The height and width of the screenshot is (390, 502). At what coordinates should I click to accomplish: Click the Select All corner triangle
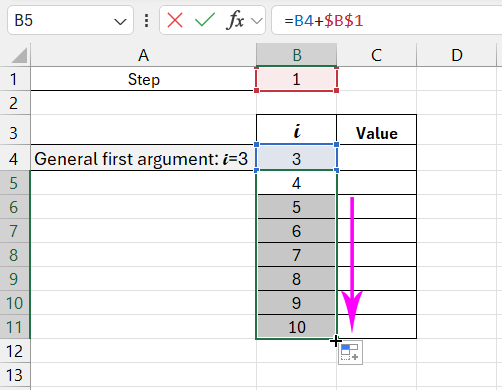coord(19,55)
